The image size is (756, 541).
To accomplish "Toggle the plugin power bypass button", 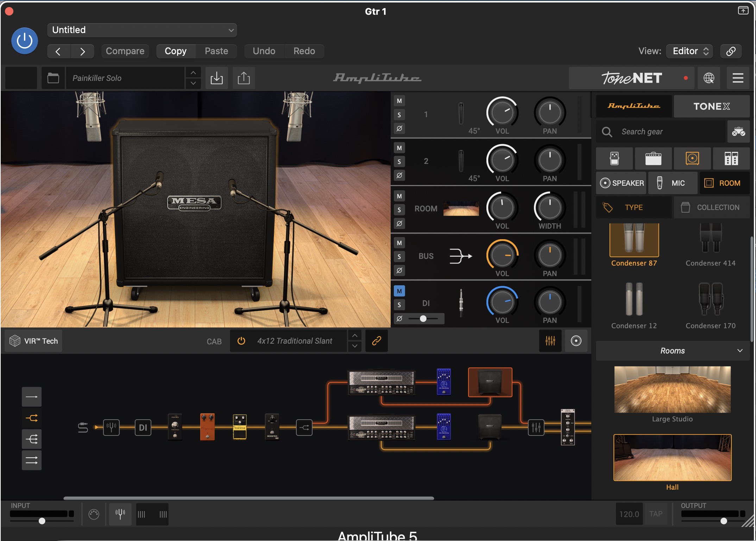I will pos(25,41).
